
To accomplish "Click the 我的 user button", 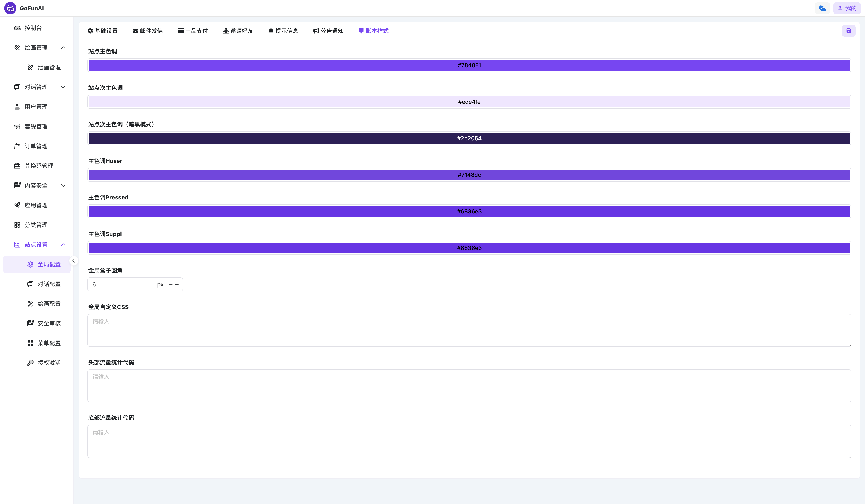I will click(847, 8).
